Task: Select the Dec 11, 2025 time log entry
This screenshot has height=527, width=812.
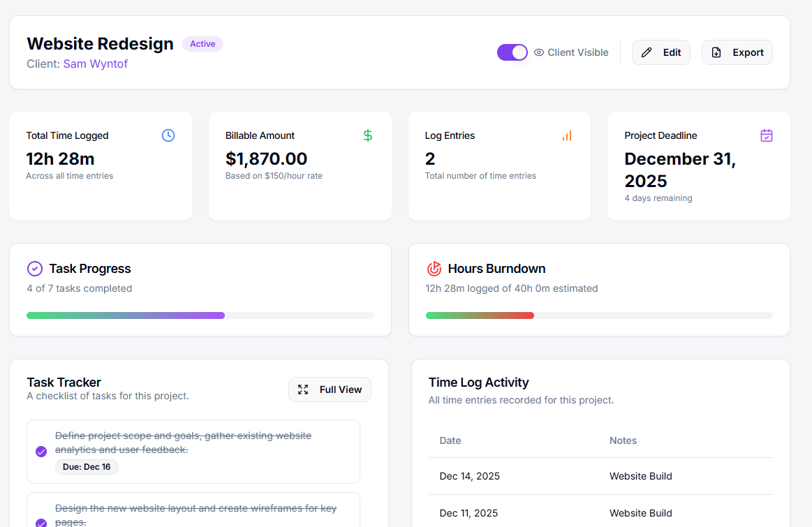Action: click(x=600, y=512)
